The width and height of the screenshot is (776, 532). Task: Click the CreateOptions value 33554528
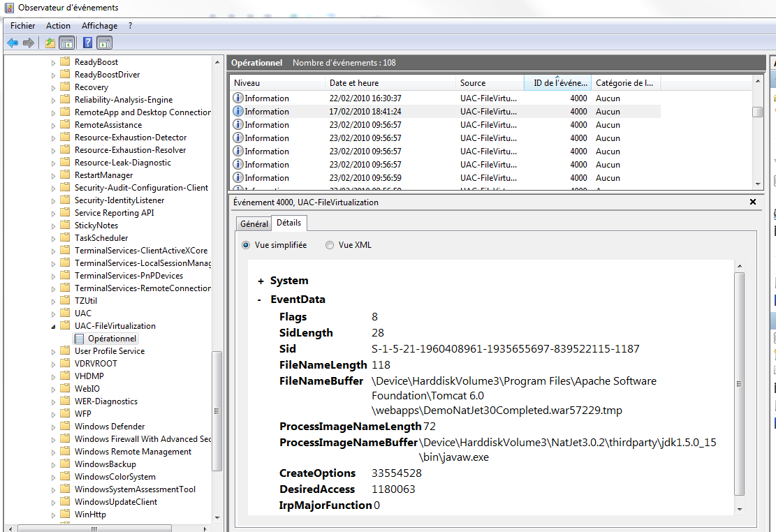[x=397, y=473]
